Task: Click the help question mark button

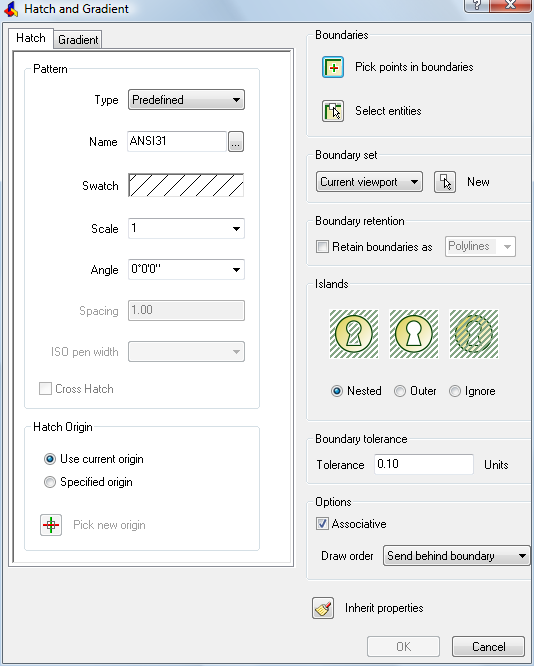Action: 476,6
